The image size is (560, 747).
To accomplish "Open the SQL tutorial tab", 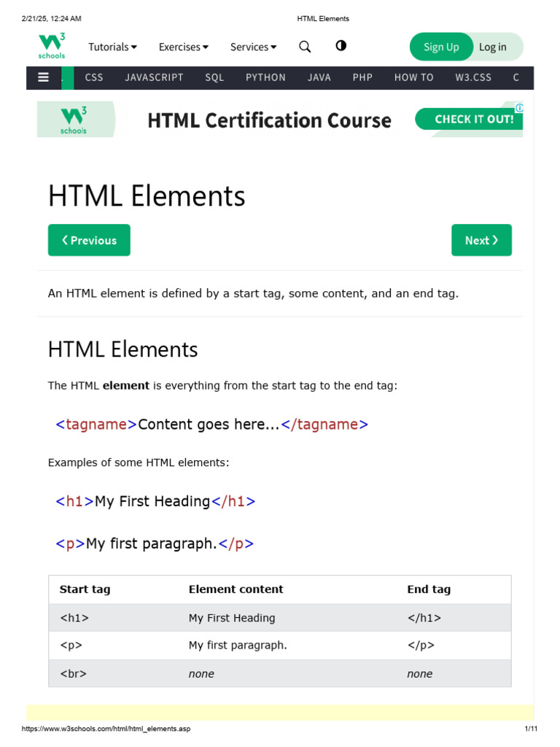I will coord(214,77).
